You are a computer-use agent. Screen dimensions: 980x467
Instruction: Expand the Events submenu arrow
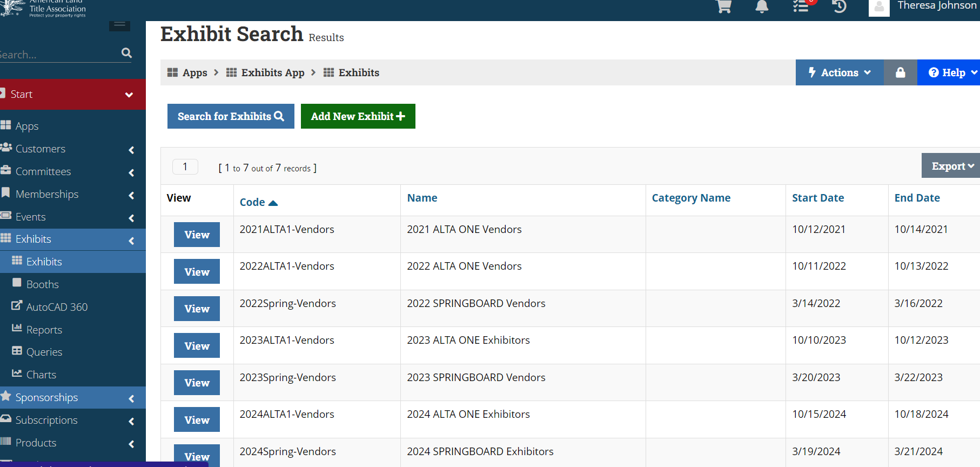131,218
